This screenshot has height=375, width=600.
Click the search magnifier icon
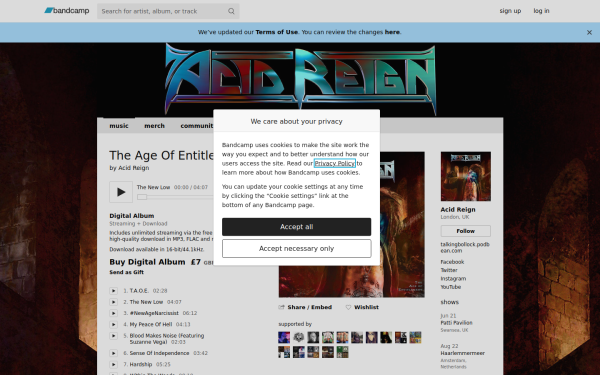tap(231, 11)
